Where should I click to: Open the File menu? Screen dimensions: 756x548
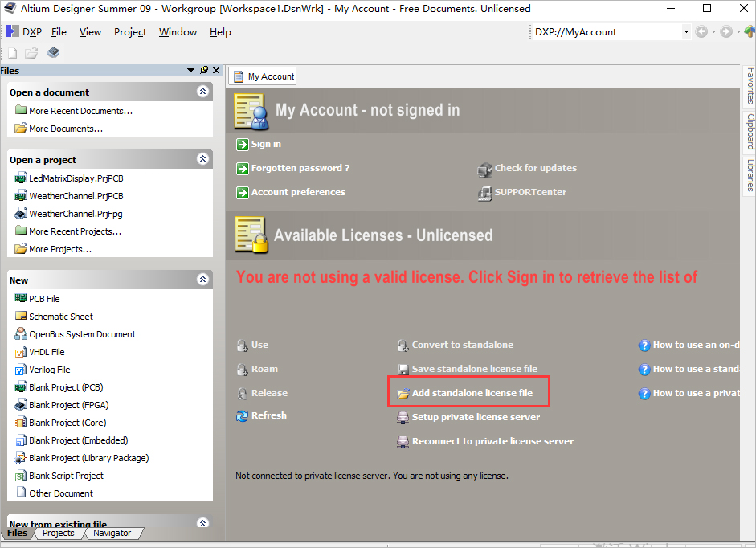[59, 32]
